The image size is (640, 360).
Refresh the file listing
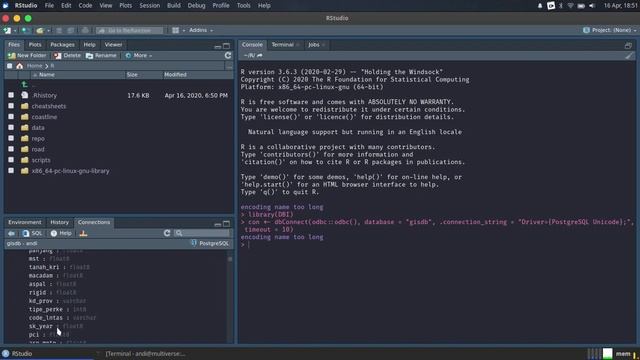[x=228, y=56]
